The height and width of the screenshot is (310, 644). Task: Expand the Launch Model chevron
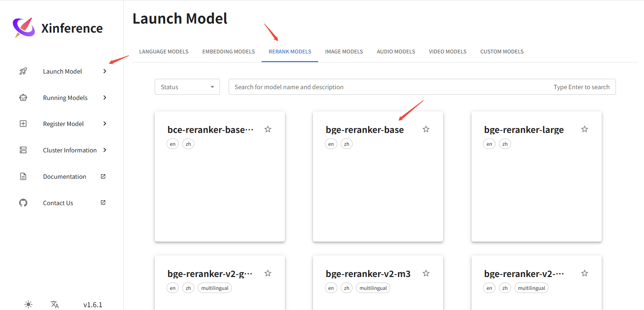point(105,71)
